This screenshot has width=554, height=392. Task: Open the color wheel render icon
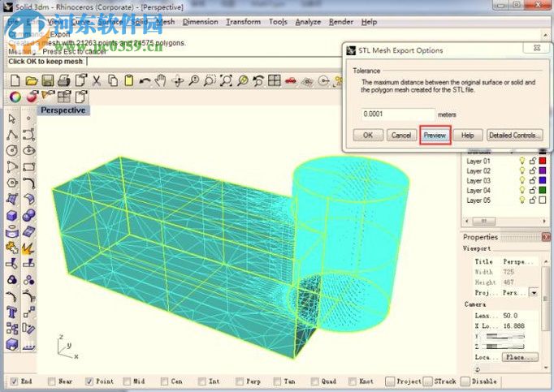click(x=15, y=97)
